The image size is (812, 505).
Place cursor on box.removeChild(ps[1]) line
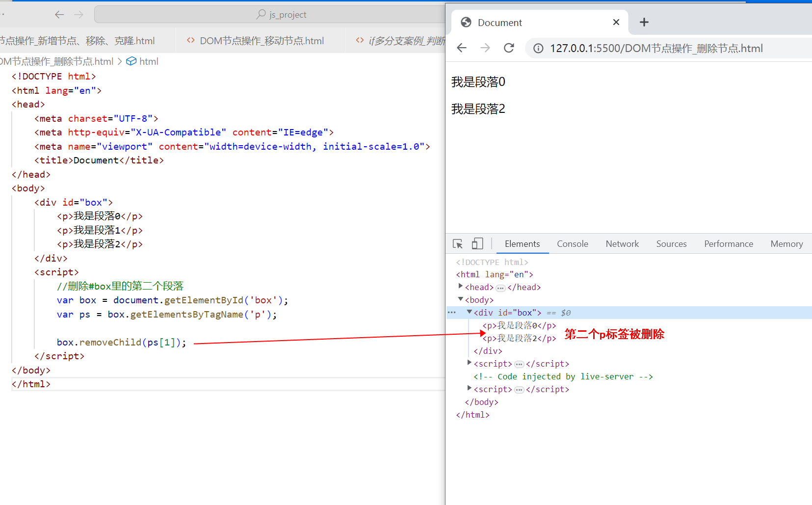click(x=122, y=343)
